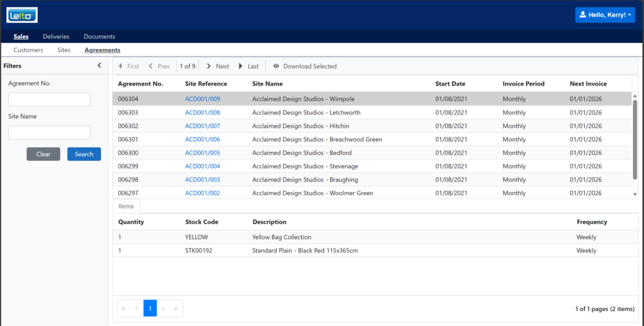Select the Items tab
Image resolution: width=644 pixels, height=326 pixels.
(126, 206)
